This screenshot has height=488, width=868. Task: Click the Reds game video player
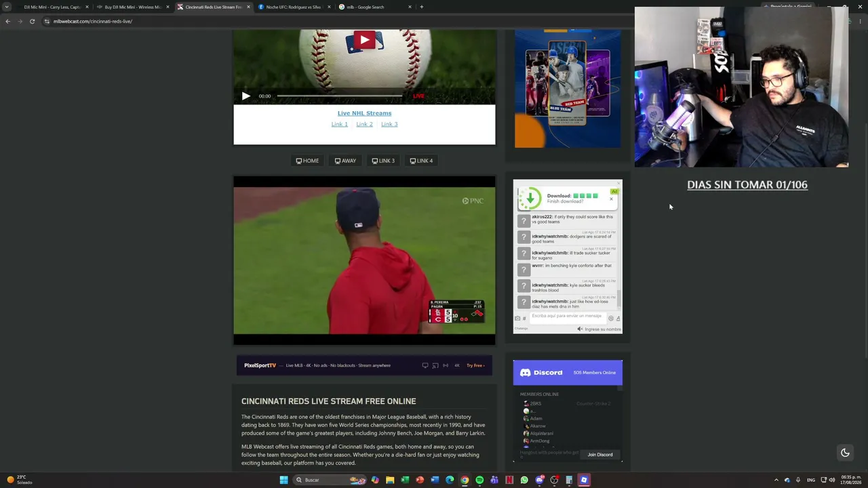click(364, 261)
